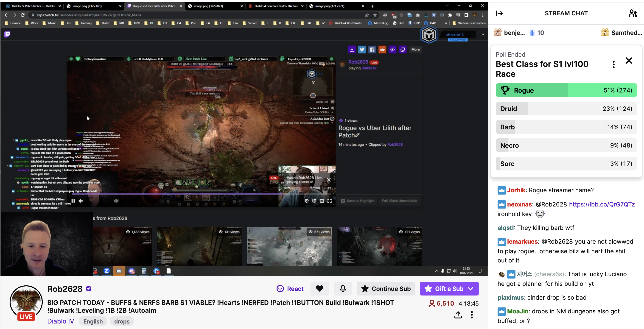Pause the clip playback
This screenshot has width=644, height=329.
coord(73,201)
